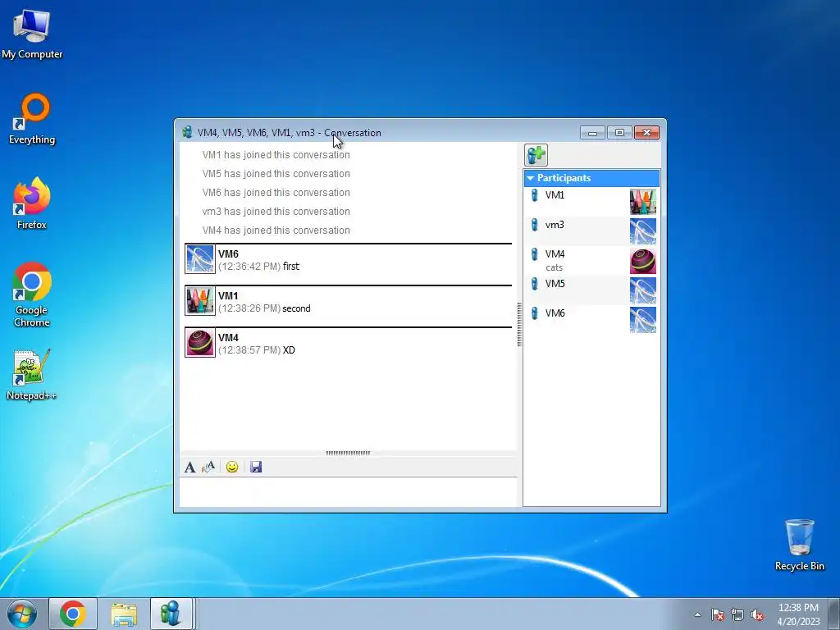
Task: Close the conversation window
Action: coord(646,132)
